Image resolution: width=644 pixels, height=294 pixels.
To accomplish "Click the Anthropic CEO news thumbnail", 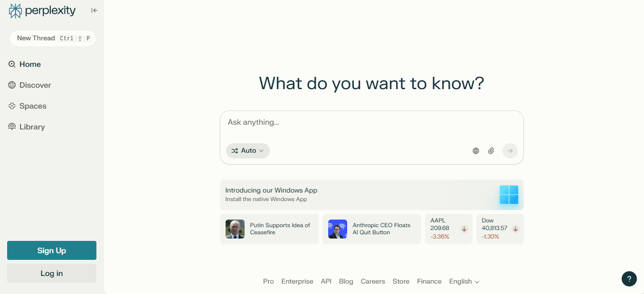I will pyautogui.click(x=338, y=229).
